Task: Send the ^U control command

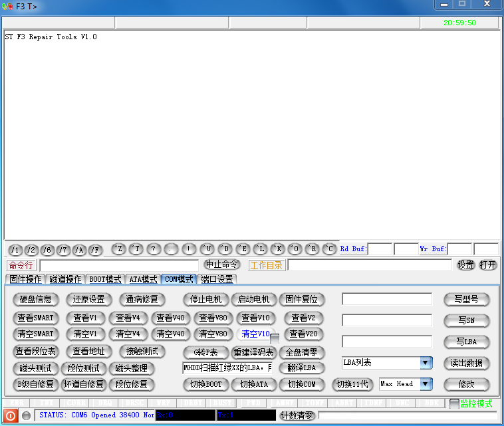Action: 207,249
